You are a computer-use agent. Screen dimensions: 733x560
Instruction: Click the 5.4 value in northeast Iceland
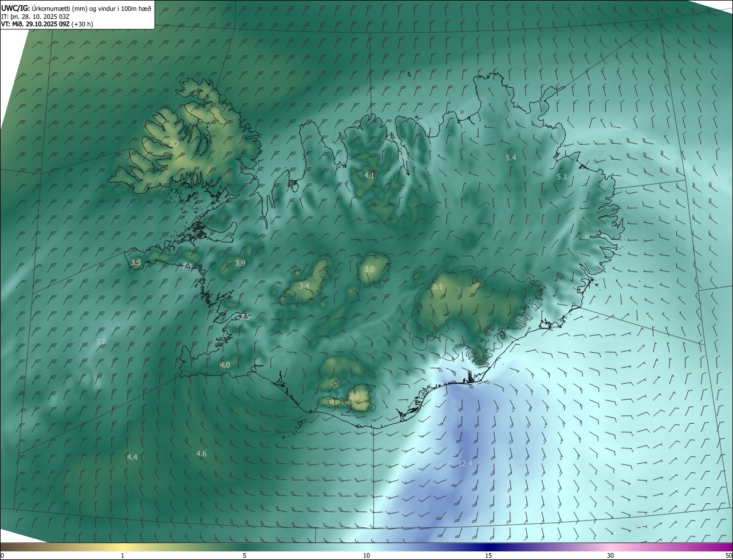[x=511, y=157]
